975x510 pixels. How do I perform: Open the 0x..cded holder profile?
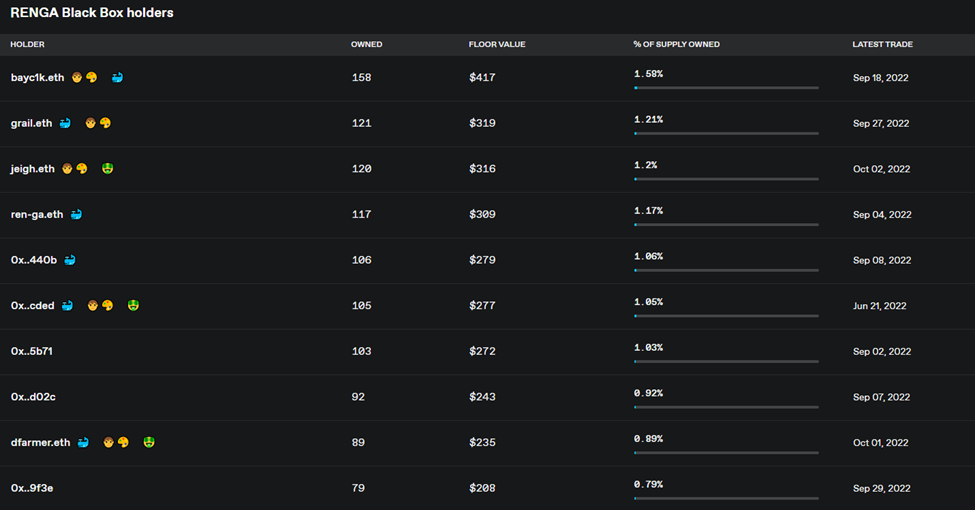32,305
